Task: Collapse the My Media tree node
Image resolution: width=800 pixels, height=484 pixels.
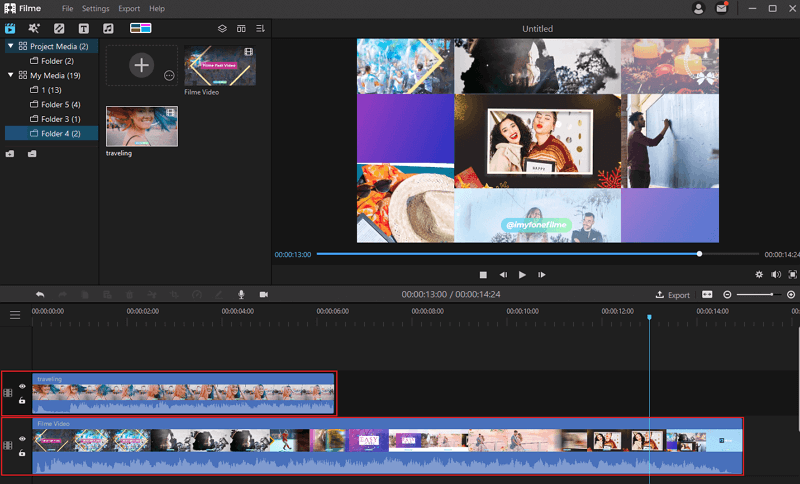Action: tap(10, 75)
